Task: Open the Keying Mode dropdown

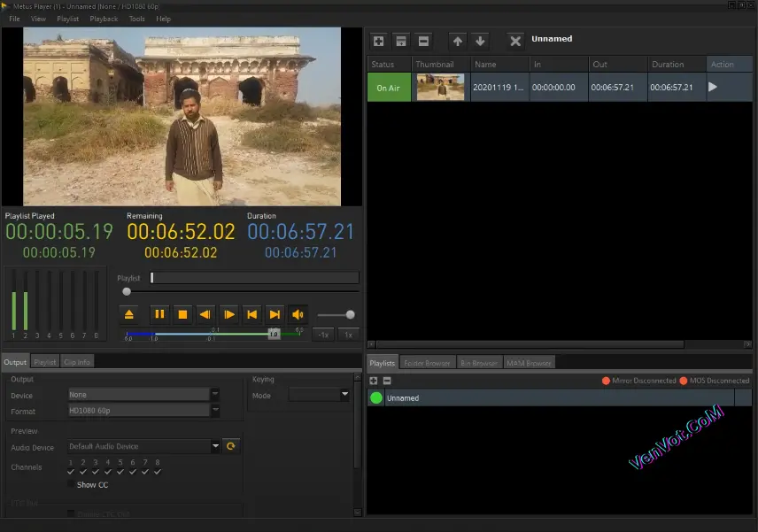Action: click(344, 394)
